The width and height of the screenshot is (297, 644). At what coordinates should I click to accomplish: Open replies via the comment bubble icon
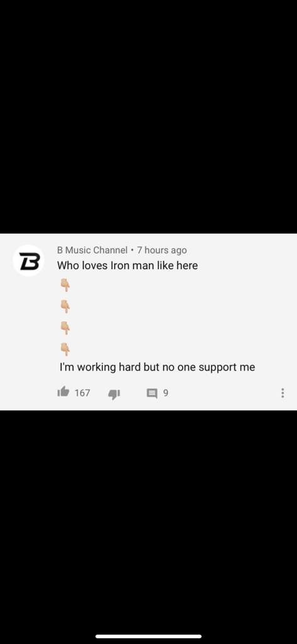click(x=152, y=394)
